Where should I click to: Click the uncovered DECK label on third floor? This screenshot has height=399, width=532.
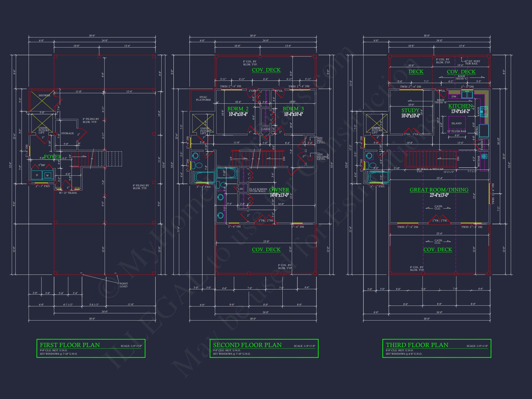coord(416,72)
